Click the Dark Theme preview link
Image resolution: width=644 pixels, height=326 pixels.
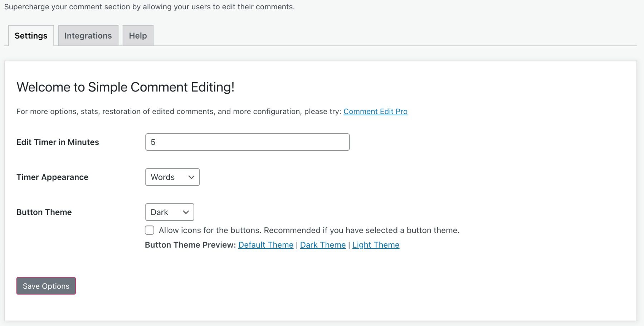pyautogui.click(x=322, y=245)
